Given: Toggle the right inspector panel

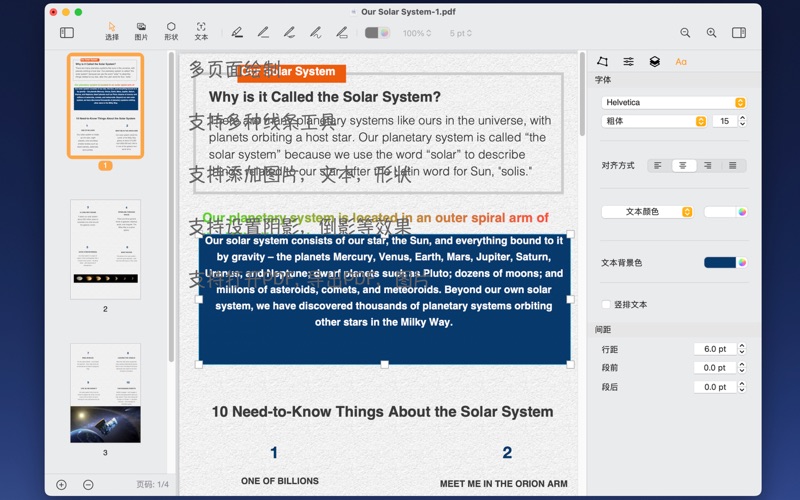Looking at the screenshot, I should click(739, 33).
